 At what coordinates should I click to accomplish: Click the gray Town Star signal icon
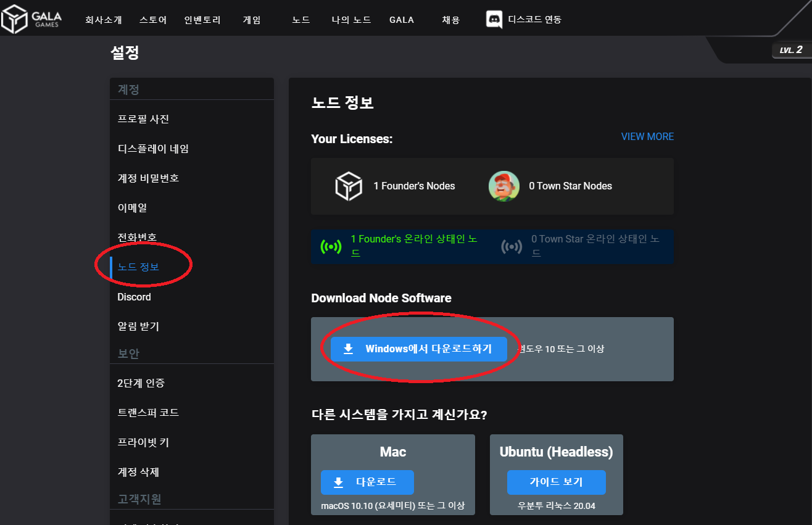click(x=512, y=247)
